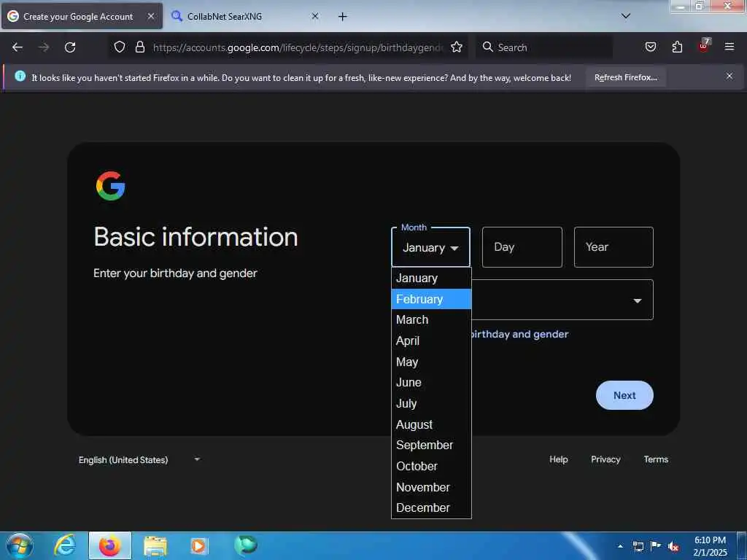Open the Gender dropdown arrow
The image size is (747, 560).
tap(637, 300)
